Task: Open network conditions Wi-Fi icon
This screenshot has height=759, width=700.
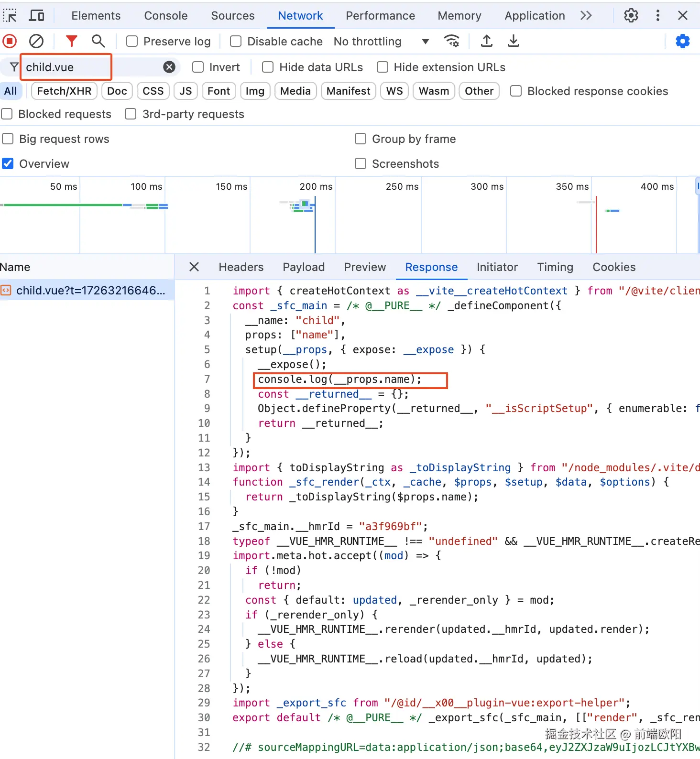Action: click(451, 42)
